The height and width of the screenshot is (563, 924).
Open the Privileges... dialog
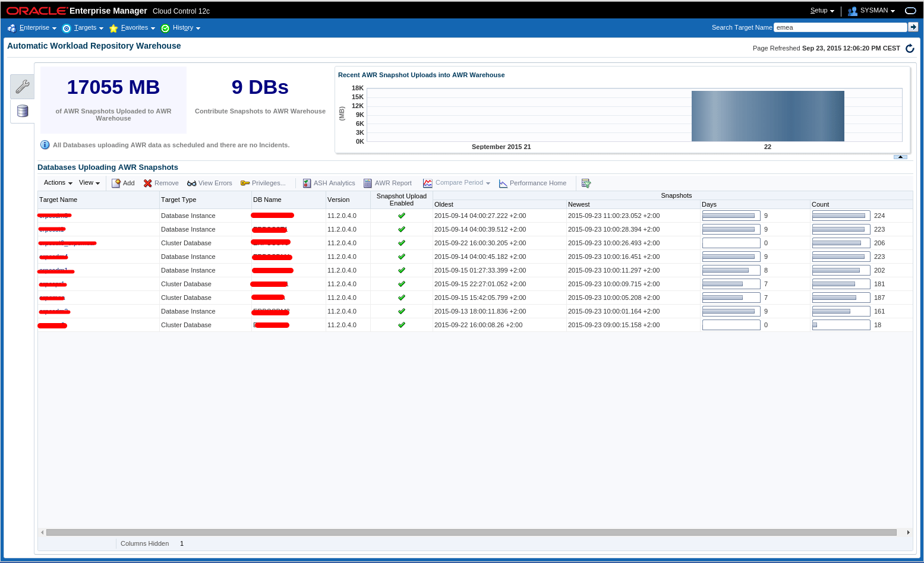pos(263,183)
